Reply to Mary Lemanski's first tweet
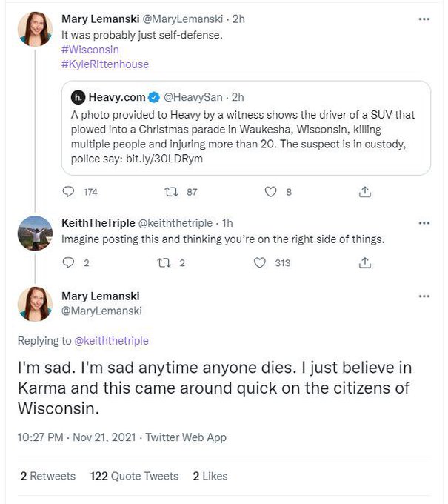448x504 pixels. click(70, 193)
